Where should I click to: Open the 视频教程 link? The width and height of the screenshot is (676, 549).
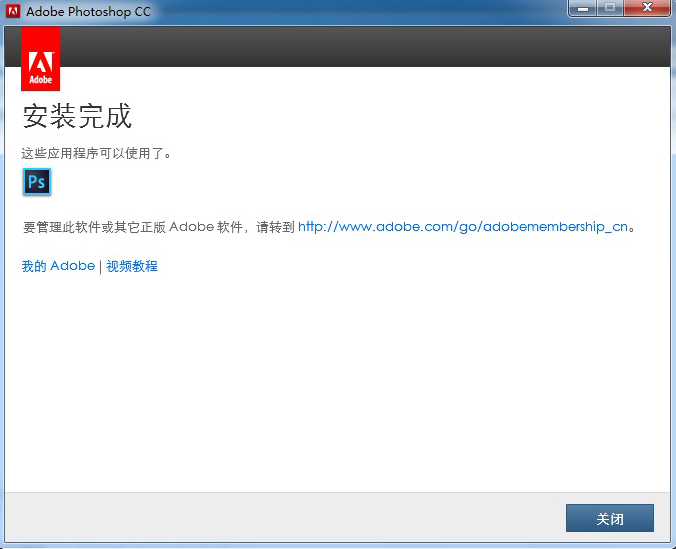pos(132,266)
